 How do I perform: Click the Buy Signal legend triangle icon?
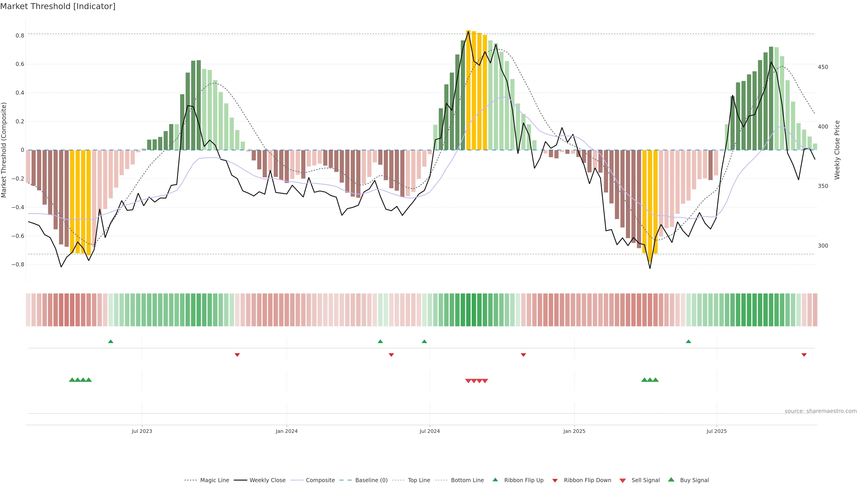(671, 480)
